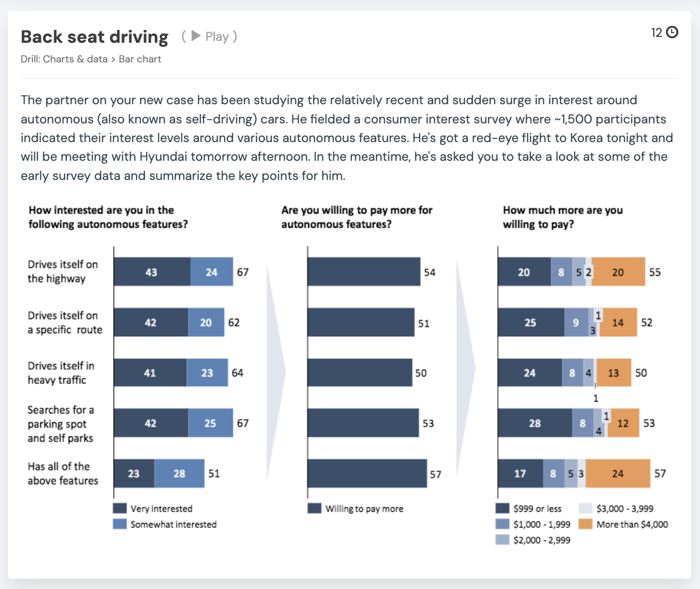Viewport: 700px width, 589px height.
Task: Click the '$2,000 - 2,999' legend swatch
Action: point(502,540)
